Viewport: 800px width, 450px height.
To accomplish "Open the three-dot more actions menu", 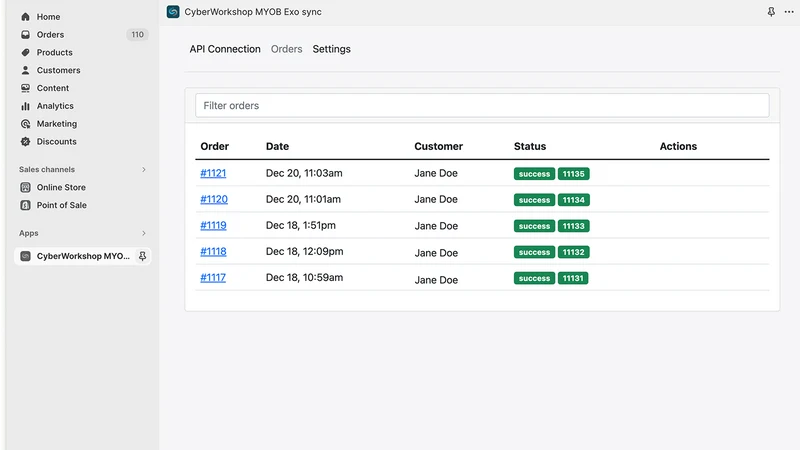I will point(789,12).
